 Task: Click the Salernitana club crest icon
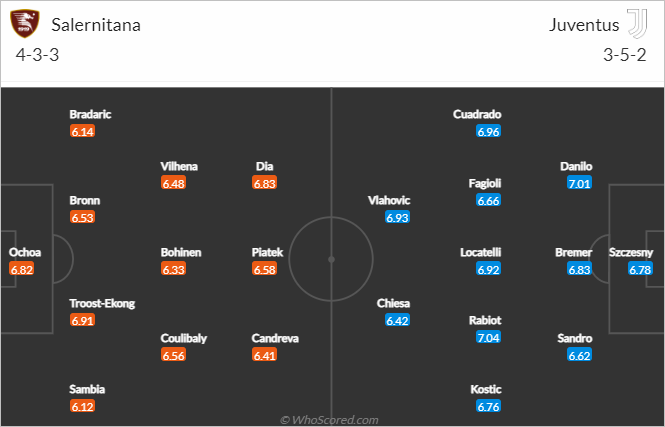pyautogui.click(x=25, y=24)
